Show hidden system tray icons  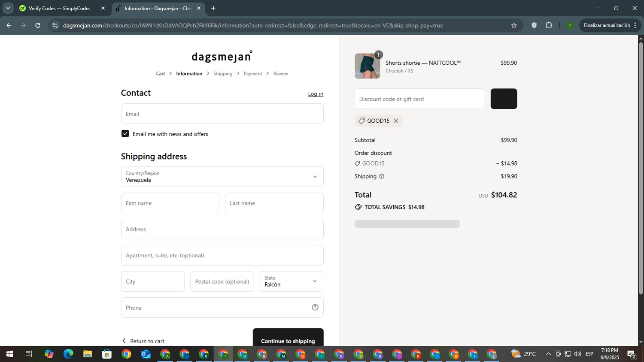pos(548,354)
